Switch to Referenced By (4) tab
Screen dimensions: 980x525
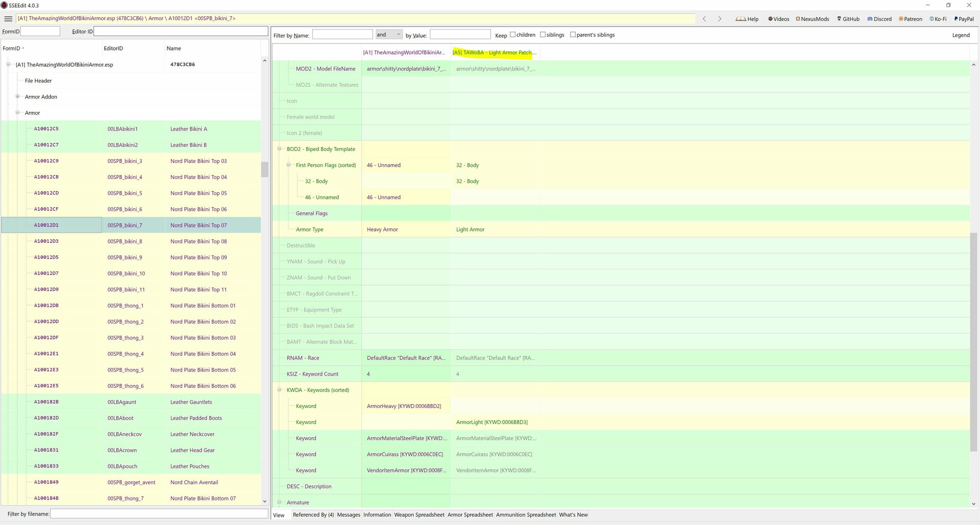[313, 515]
